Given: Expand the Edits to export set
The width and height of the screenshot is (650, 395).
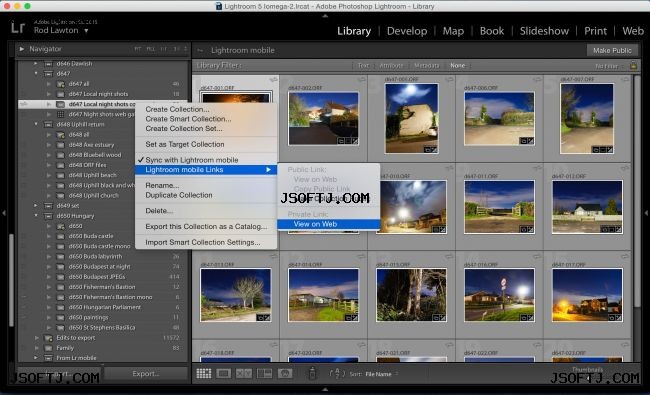Looking at the screenshot, I should pyautogui.click(x=36, y=338).
